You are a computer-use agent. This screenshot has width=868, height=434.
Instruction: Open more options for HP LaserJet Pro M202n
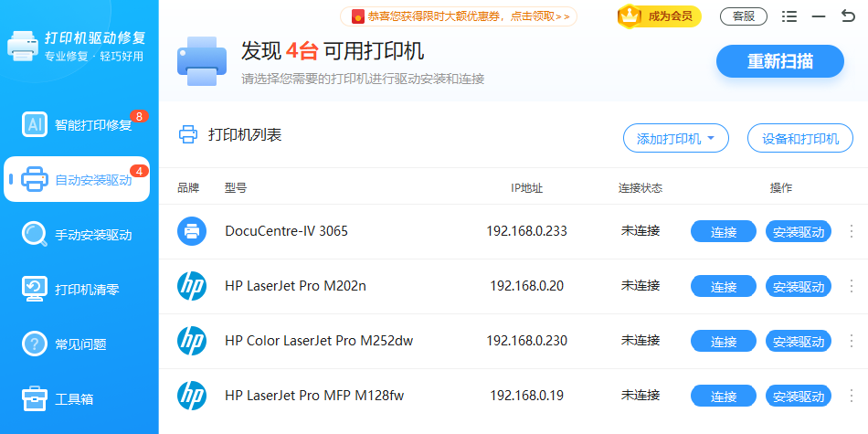coord(852,286)
